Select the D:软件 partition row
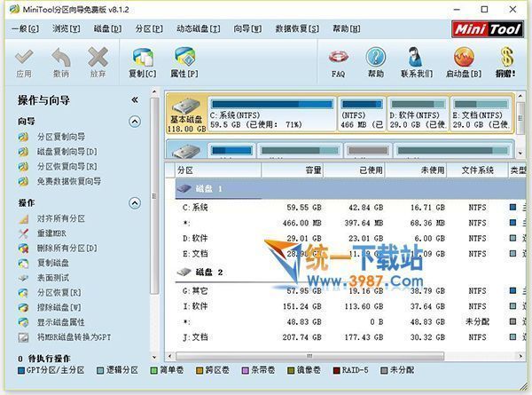Screen dimensions: 532x395 tap(350, 239)
